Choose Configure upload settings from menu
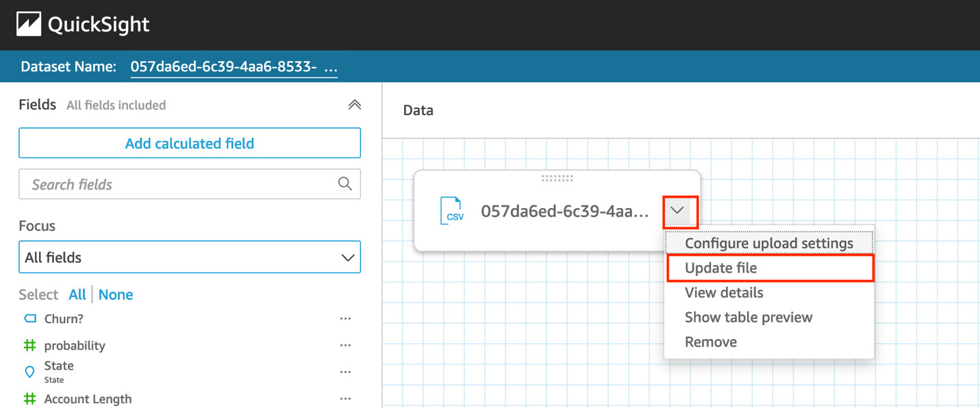The height and width of the screenshot is (408, 980). [x=769, y=243]
